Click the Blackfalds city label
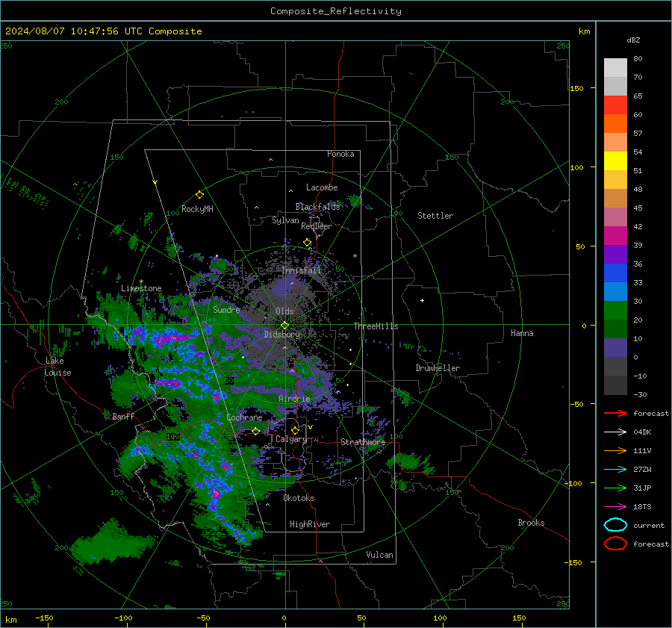Viewport: 672px width, 628px height. (x=317, y=207)
